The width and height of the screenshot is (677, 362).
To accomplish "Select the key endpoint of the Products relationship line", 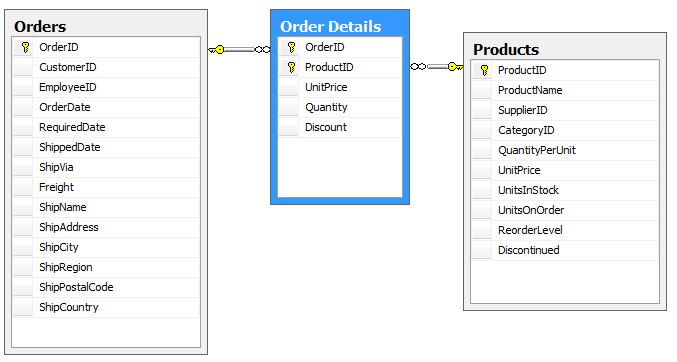I will tap(455, 67).
